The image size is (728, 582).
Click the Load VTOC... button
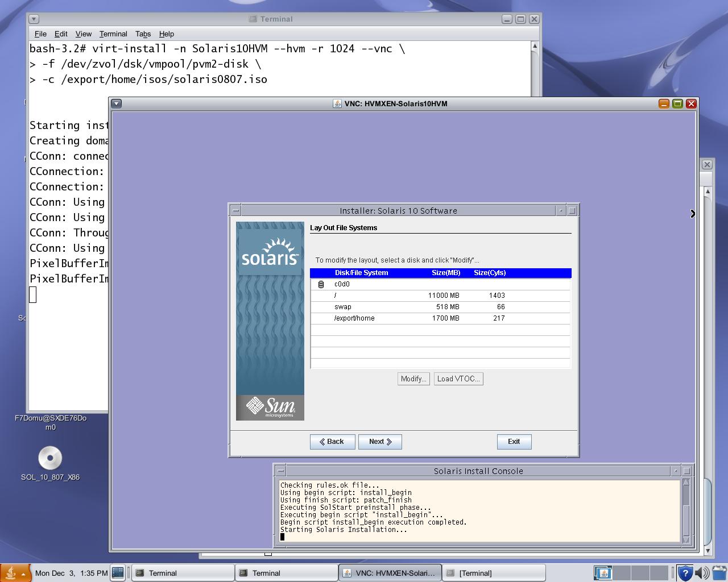pos(458,379)
